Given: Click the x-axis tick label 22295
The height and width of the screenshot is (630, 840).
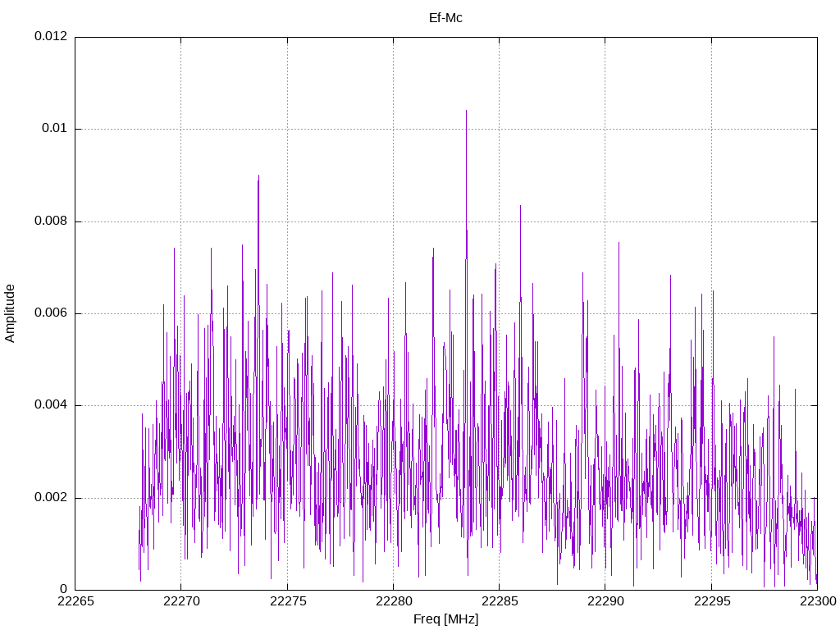Looking at the screenshot, I should click(x=712, y=601).
